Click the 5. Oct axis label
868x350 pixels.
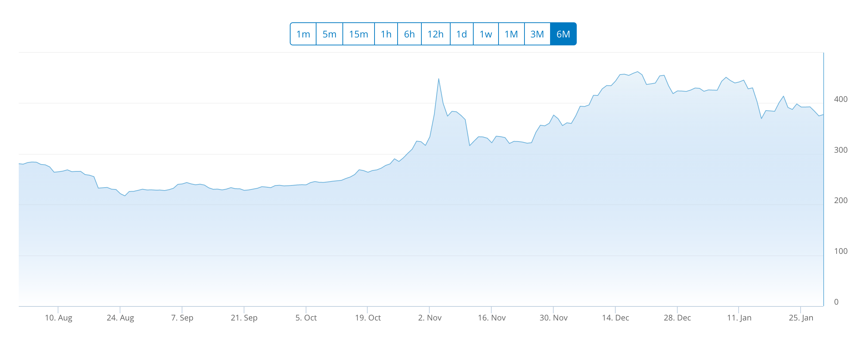tap(306, 318)
